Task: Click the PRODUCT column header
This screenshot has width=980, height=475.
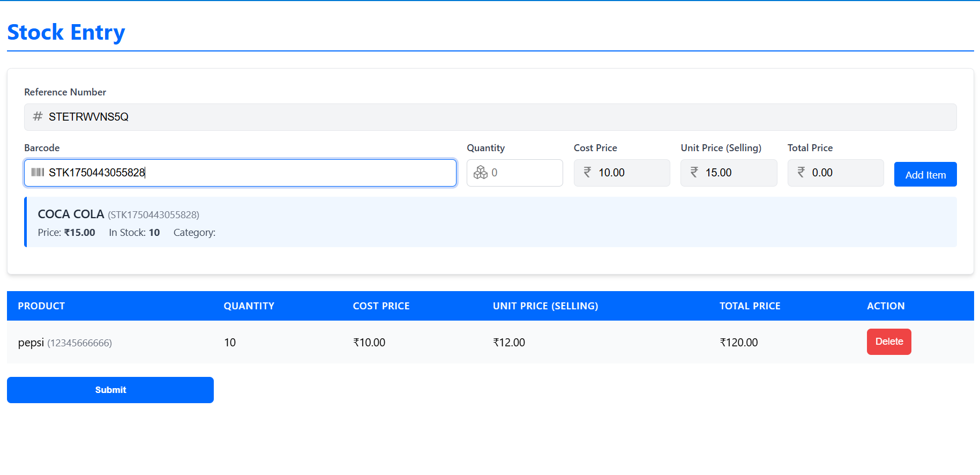Action: click(x=41, y=306)
